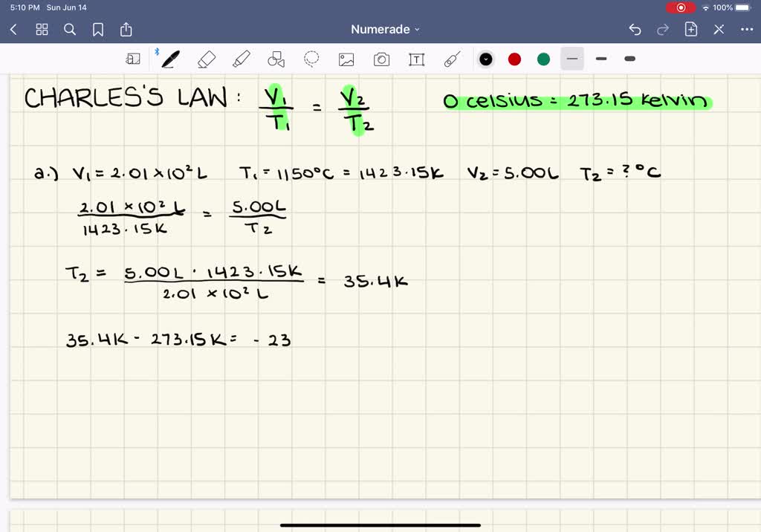Open the elements panel

click(133, 59)
